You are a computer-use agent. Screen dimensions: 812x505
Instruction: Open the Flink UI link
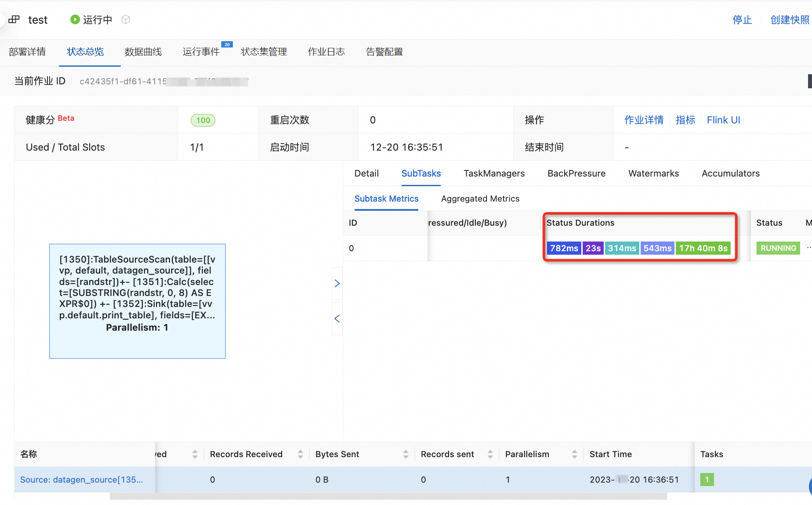(723, 120)
